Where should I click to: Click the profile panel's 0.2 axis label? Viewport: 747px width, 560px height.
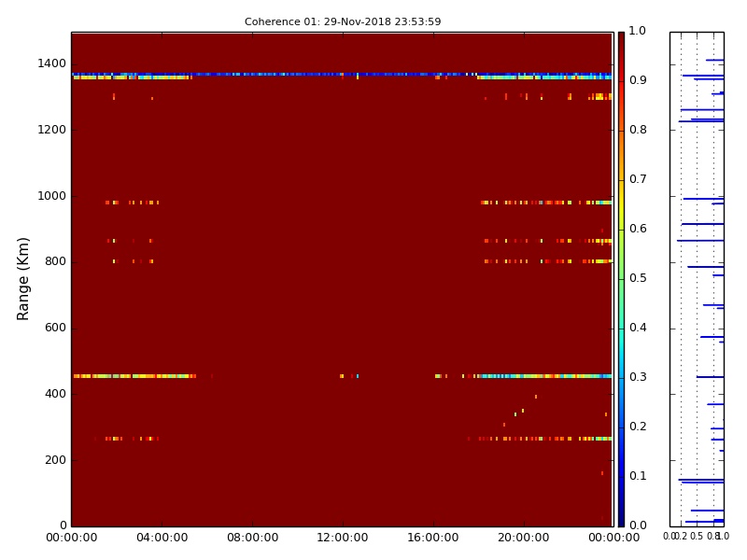coord(682,537)
